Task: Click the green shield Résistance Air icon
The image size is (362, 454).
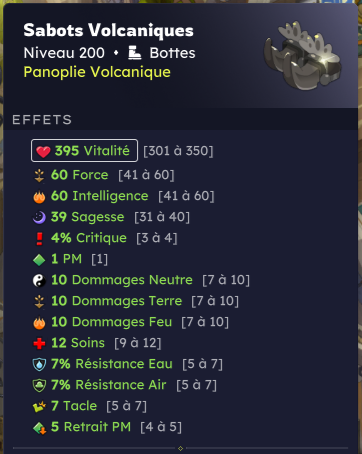Action: click(x=39, y=385)
